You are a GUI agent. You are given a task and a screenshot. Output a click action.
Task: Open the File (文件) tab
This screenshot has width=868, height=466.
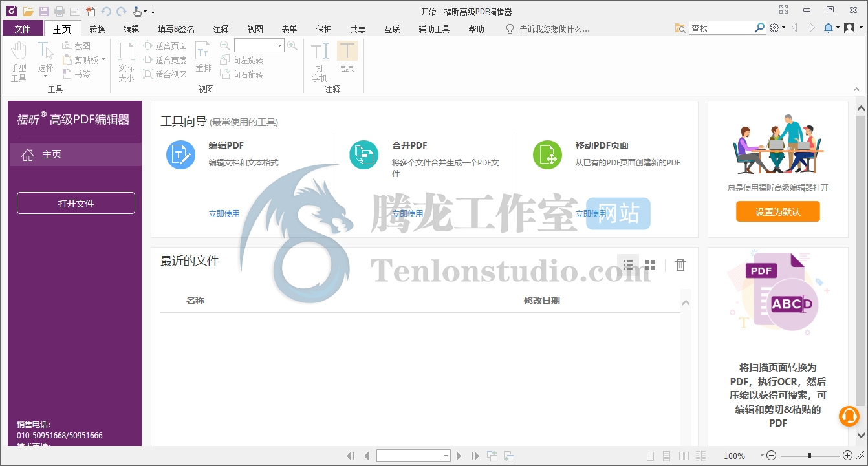pos(23,29)
